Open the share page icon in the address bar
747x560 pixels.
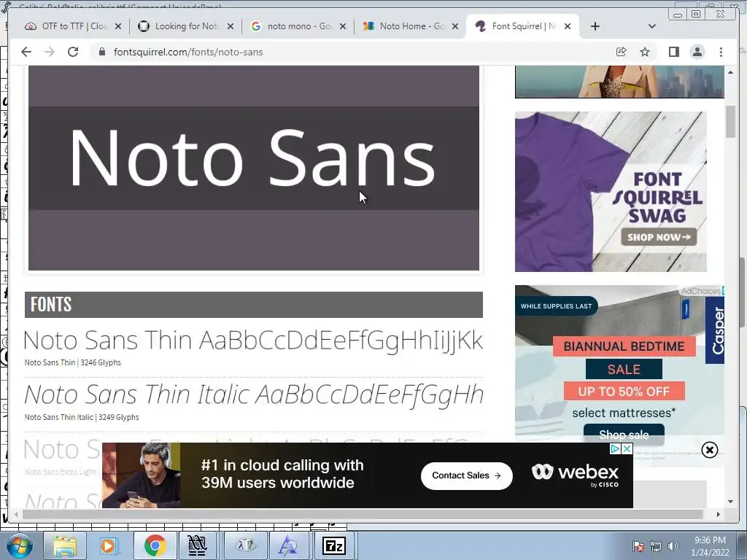[x=622, y=52]
